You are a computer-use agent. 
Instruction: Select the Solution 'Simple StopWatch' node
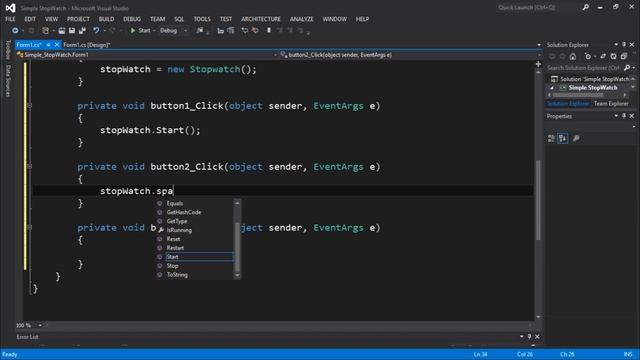coord(590,79)
